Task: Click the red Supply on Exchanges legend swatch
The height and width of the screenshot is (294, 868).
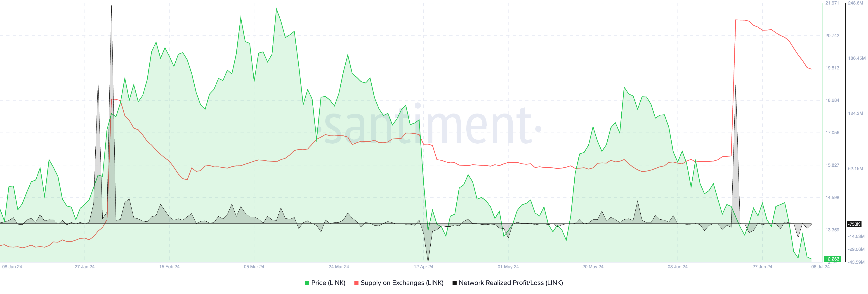Action: point(356,283)
